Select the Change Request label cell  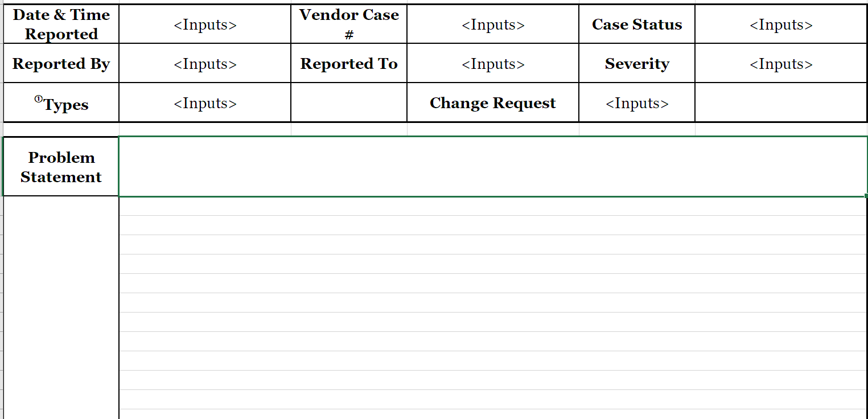tap(492, 103)
